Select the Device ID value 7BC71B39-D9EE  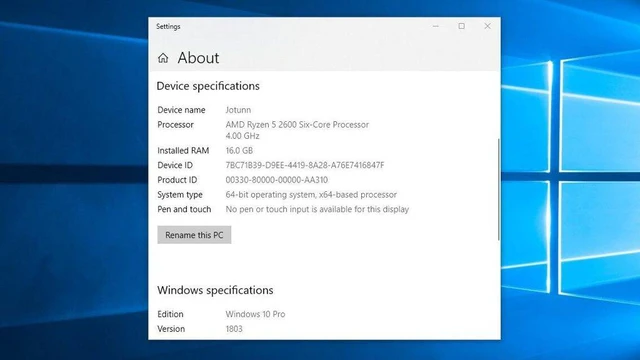click(305, 165)
